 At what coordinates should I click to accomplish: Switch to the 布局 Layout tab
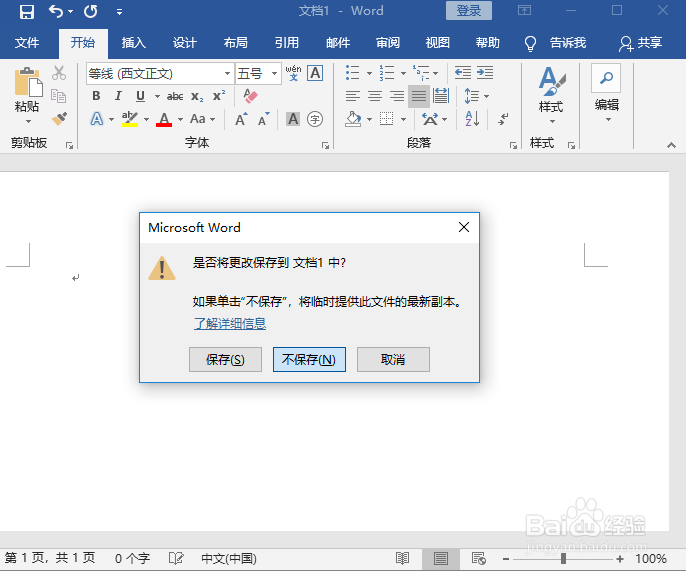(x=236, y=43)
